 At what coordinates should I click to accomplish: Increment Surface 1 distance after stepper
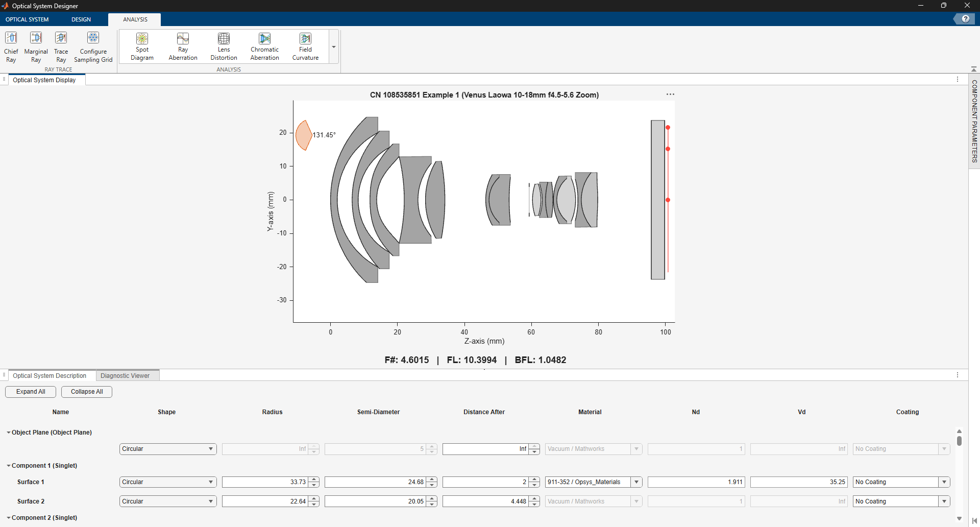(x=534, y=480)
